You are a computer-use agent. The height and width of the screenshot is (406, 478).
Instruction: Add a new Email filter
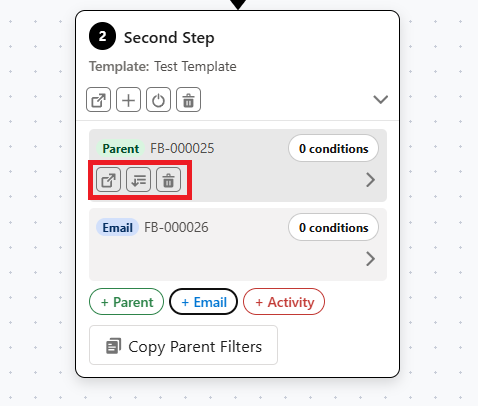[204, 302]
